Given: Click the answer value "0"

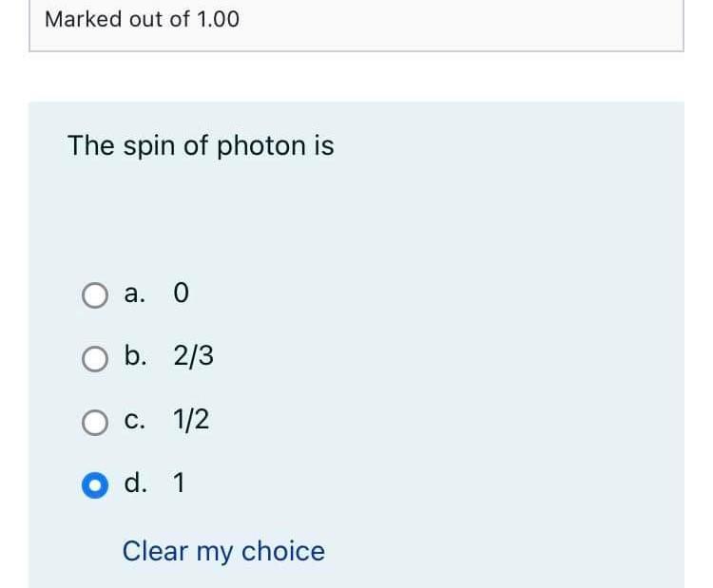Looking at the screenshot, I should click(x=182, y=294).
